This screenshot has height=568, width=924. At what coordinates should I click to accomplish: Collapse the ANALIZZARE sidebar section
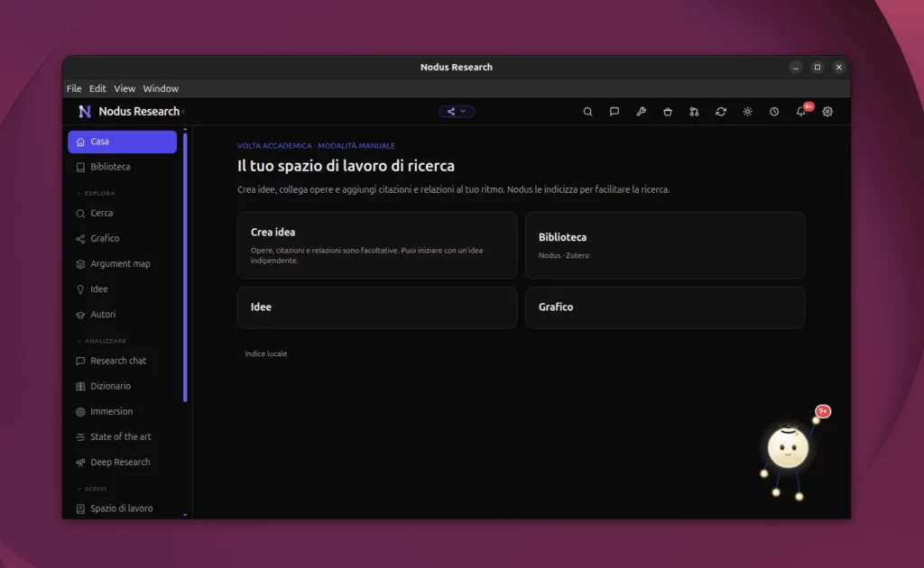101,341
